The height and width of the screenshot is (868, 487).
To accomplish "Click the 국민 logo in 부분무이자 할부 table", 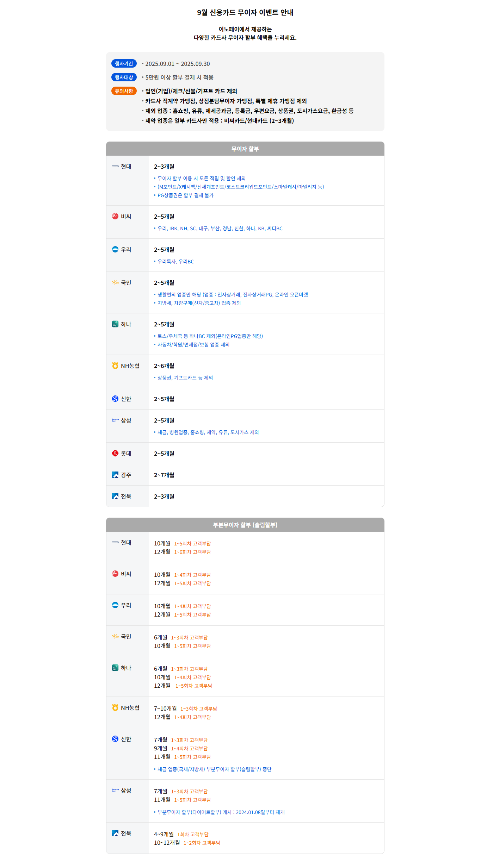I will click(115, 636).
